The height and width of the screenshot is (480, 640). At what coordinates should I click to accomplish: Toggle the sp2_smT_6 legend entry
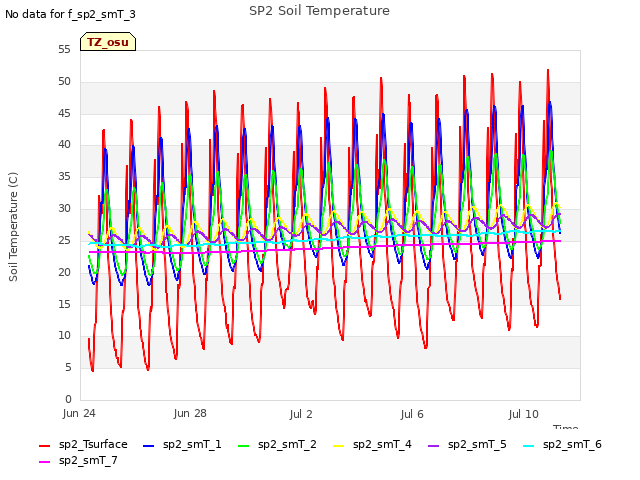pyautogui.click(x=562, y=444)
